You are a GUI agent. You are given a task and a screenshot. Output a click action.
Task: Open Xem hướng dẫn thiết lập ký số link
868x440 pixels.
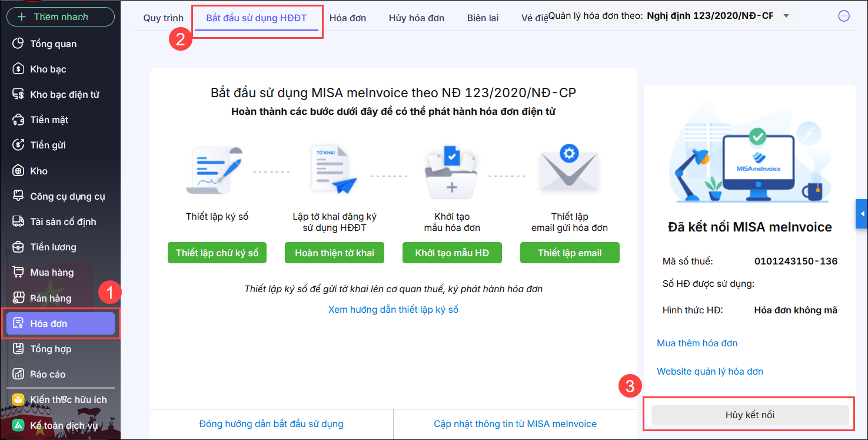pyautogui.click(x=394, y=309)
